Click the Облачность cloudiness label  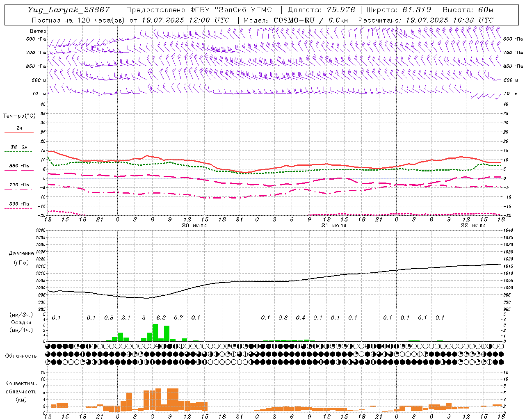coord(21,356)
